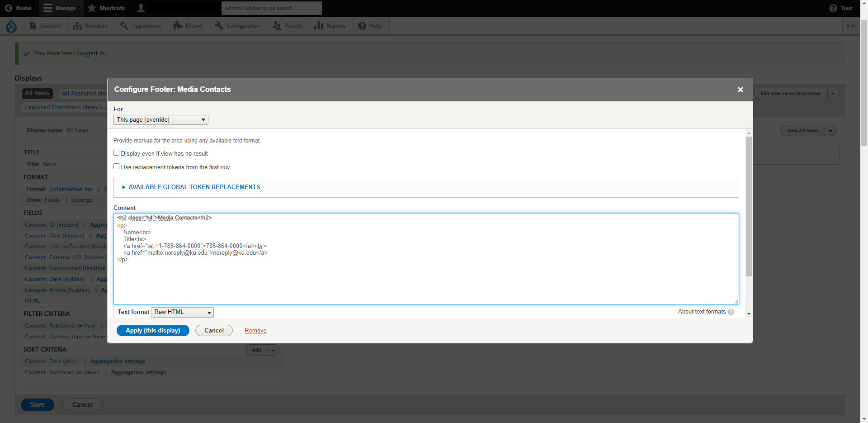Enable Display even if view has no result
This screenshot has height=423, width=868.
117,153
